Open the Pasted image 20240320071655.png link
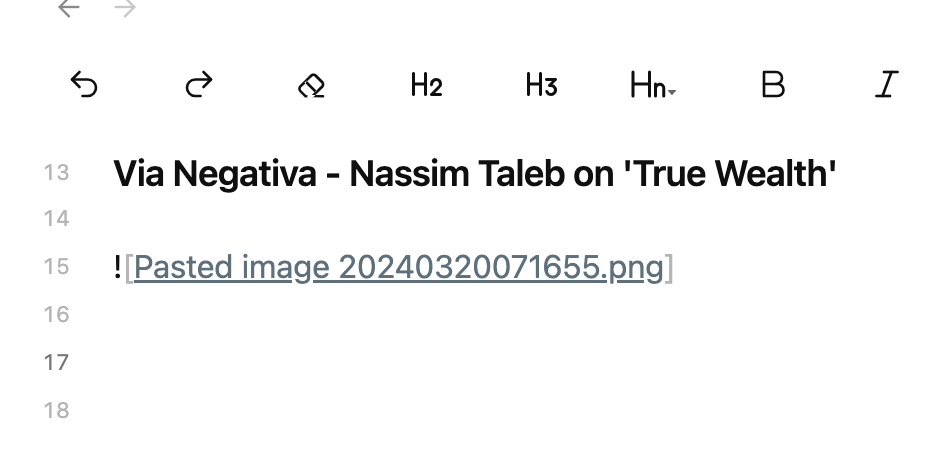The height and width of the screenshot is (456, 928). (x=398, y=267)
